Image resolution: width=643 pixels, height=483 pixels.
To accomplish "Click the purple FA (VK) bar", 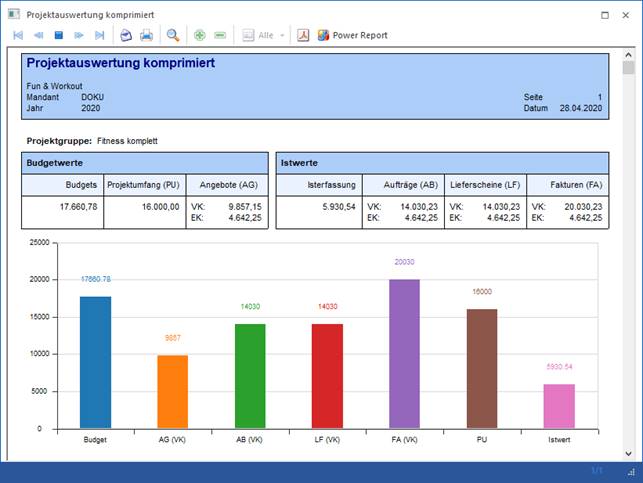I will [x=404, y=353].
